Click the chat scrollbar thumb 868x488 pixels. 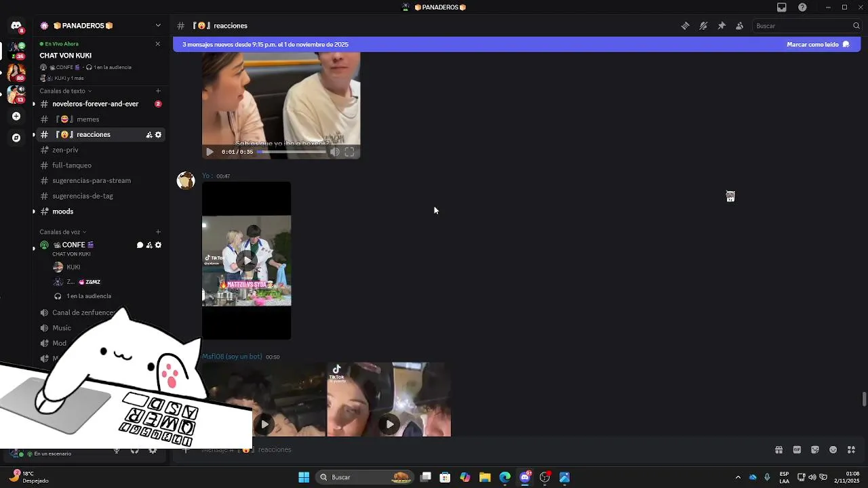[x=864, y=399]
